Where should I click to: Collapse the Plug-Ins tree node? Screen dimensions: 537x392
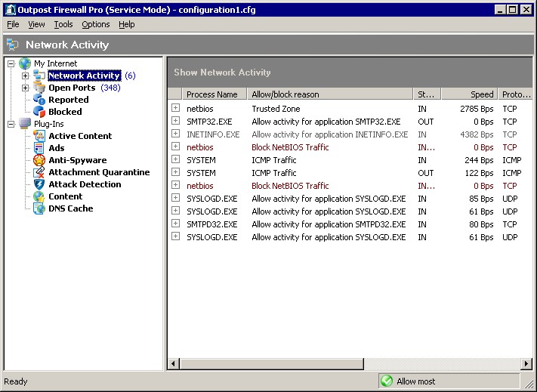click(11, 124)
